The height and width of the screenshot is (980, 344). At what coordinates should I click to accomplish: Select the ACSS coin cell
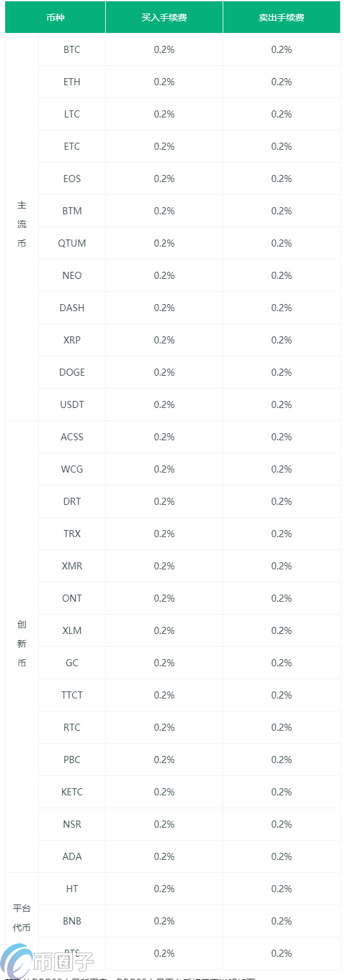tap(72, 437)
